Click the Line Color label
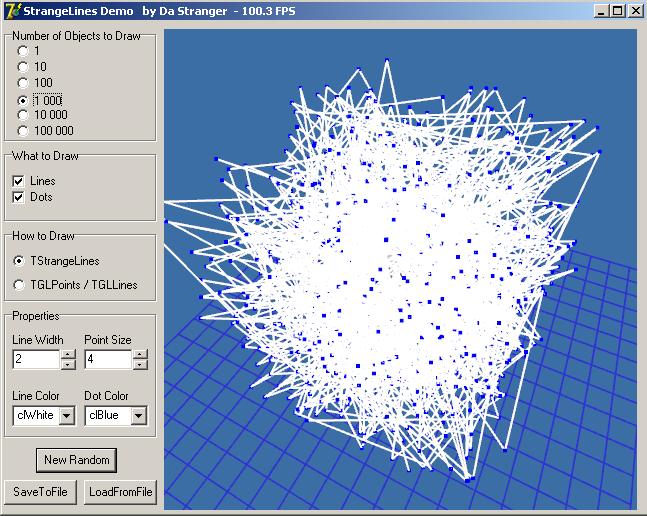 (36, 396)
